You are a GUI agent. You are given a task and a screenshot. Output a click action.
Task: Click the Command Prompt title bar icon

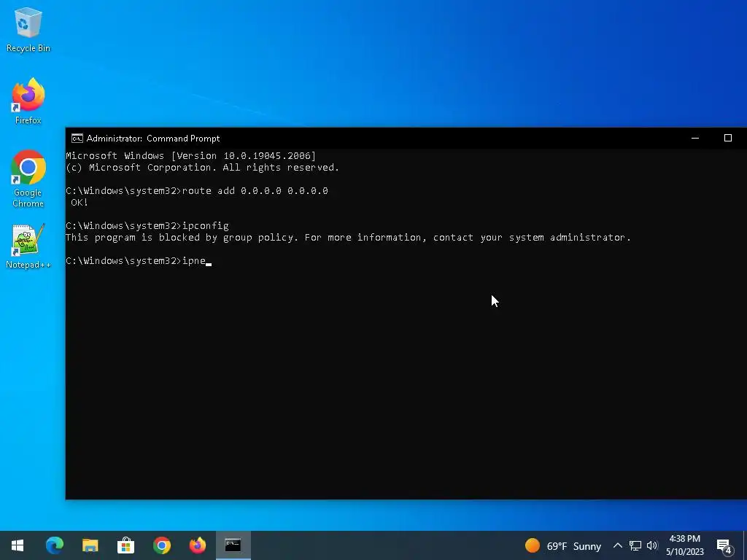(77, 138)
